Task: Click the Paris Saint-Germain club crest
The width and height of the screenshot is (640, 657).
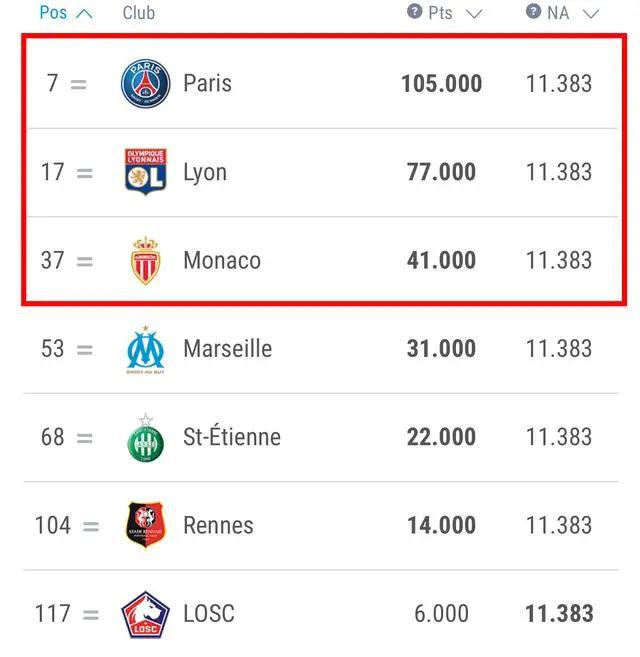Action: (x=145, y=83)
